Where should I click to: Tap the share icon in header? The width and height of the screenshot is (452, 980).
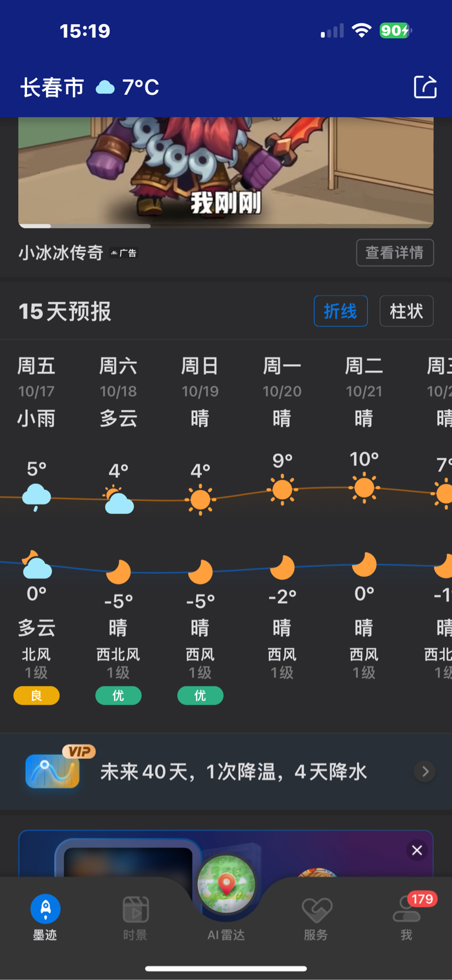click(x=425, y=87)
